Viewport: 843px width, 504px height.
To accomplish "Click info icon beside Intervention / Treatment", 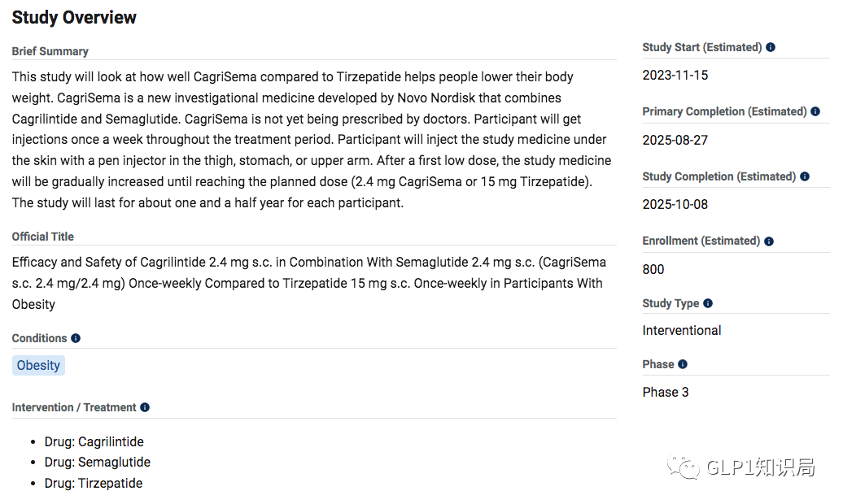I will click(x=145, y=407).
